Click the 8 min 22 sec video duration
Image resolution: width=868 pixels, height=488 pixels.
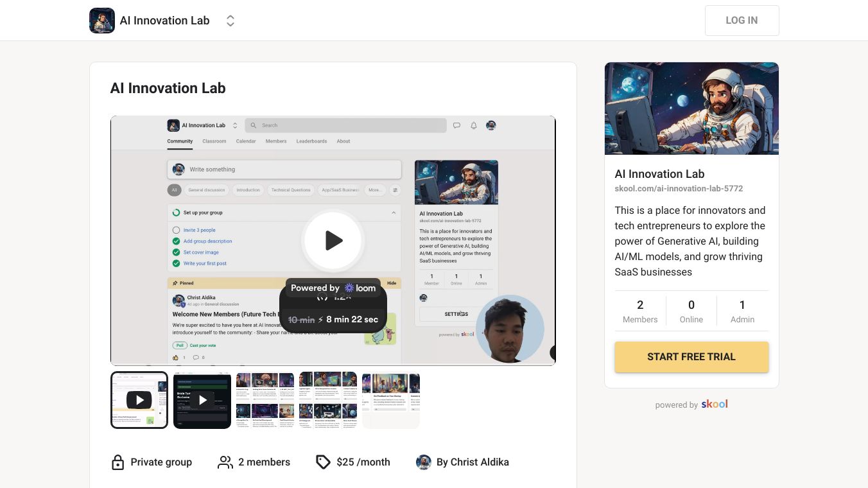pyautogui.click(x=352, y=320)
